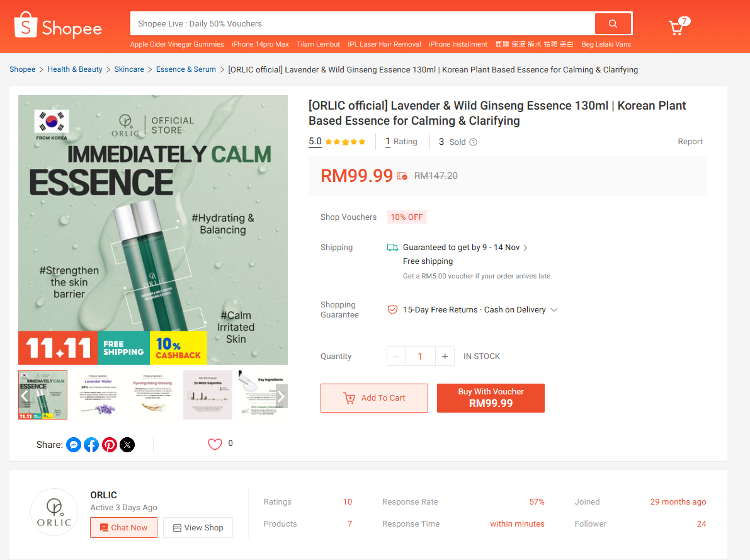750x560 pixels.
Task: Click Add To Cart button
Action: (374, 398)
